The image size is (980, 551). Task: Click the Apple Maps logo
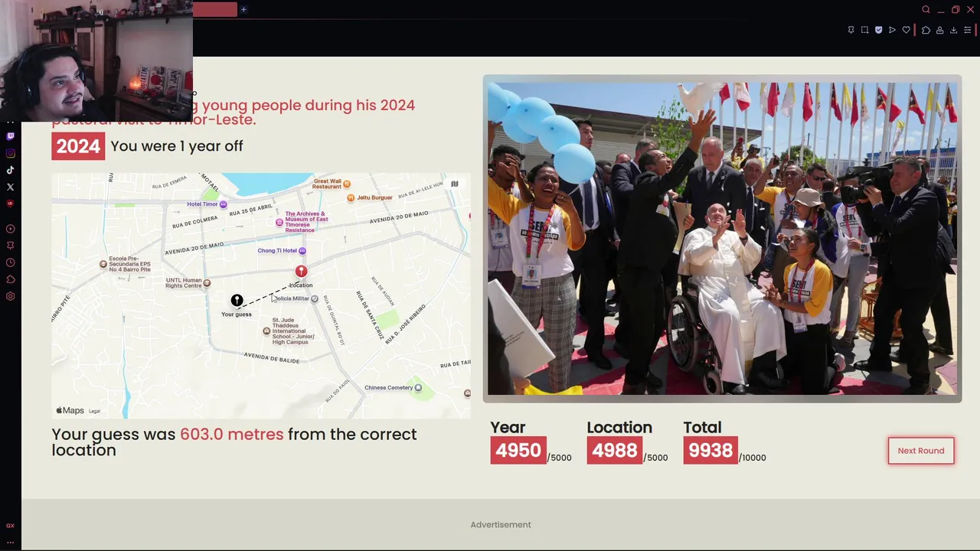70,410
